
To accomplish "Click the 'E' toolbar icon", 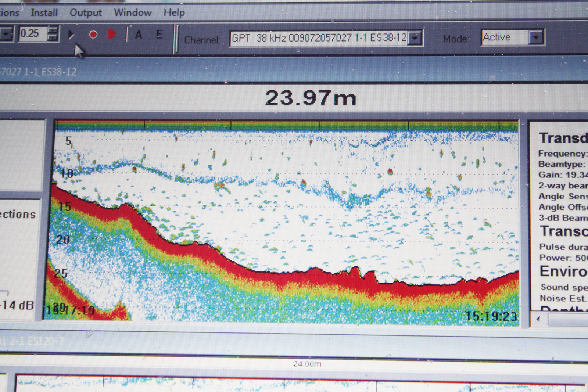I will pos(159,34).
